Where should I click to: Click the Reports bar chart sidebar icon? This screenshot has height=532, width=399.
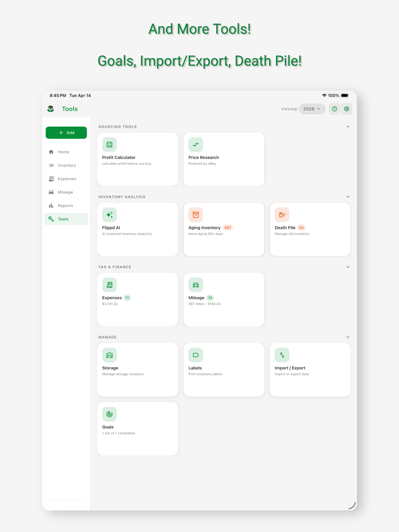(51, 206)
